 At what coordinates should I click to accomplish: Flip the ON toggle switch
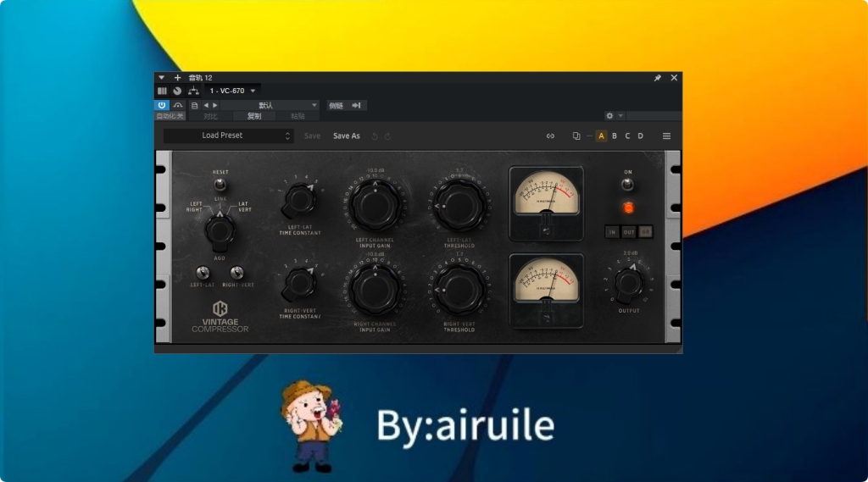[627, 185]
